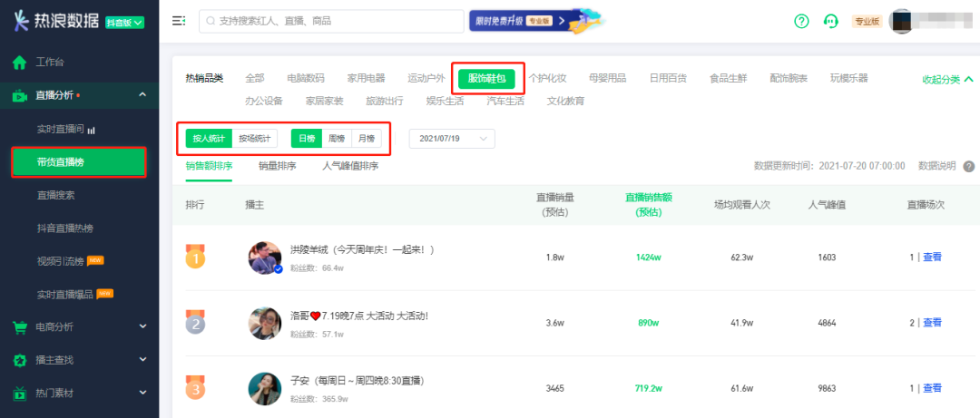This screenshot has height=418, width=980.
Task: Click the 热门素材 TV icon
Action: coord(20,394)
